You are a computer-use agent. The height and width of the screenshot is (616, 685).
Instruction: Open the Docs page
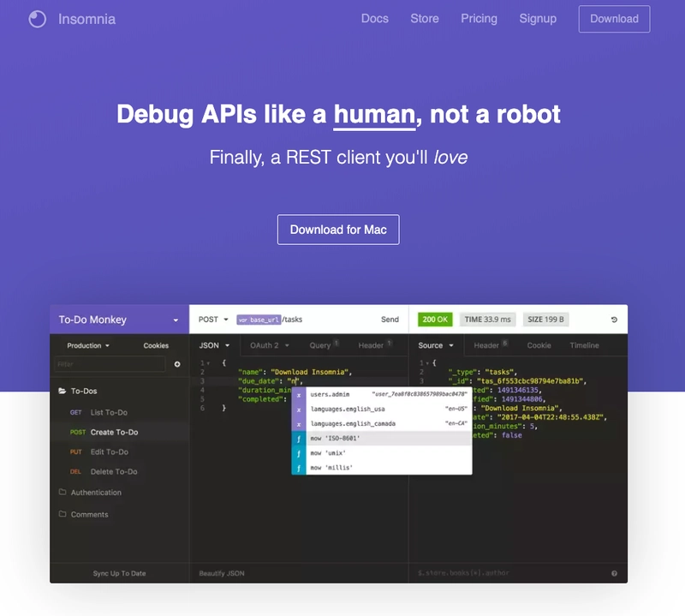(x=375, y=19)
